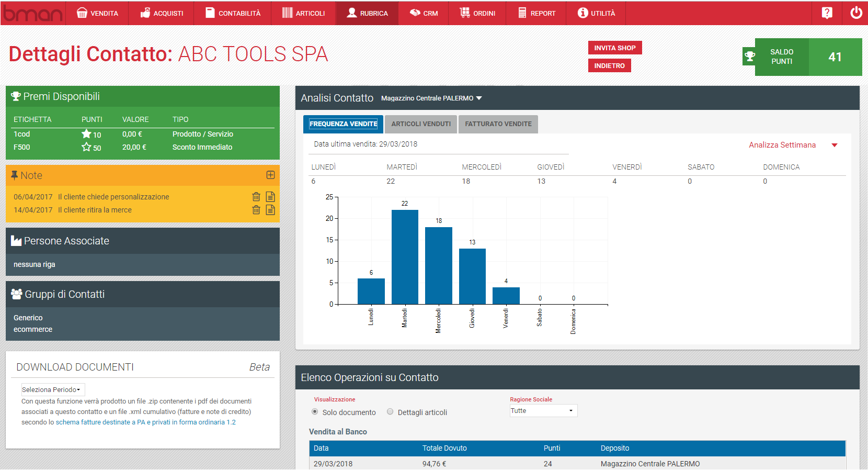Click the Venerdì bar in the chart
This screenshot has width=868, height=470.
[x=506, y=296]
